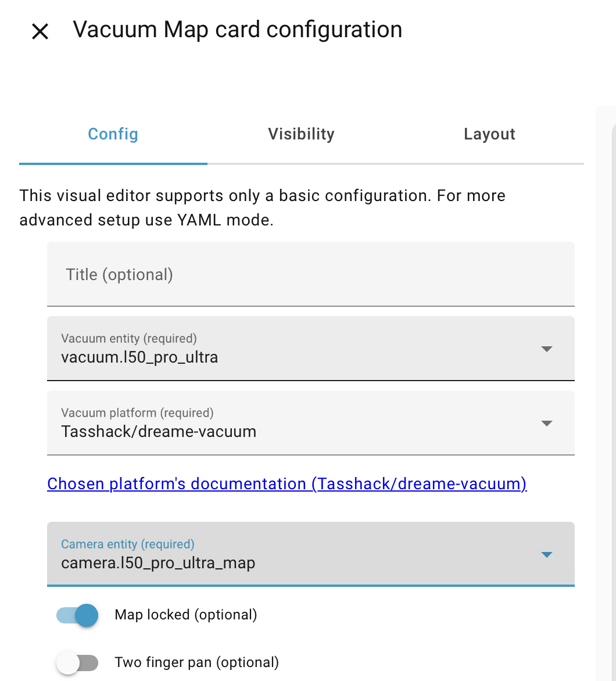This screenshot has height=681, width=616.
Task: Click the visual editor YAML mode notice
Action: click(262, 207)
